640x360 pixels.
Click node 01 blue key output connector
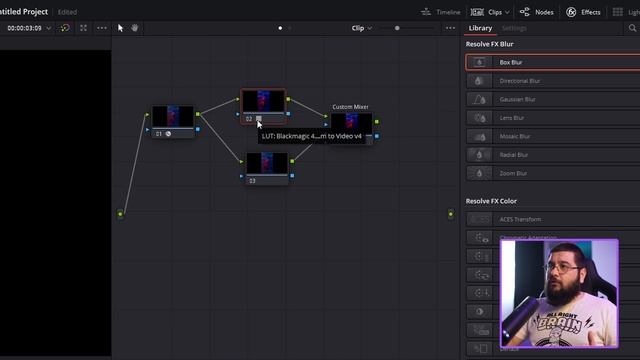pos(198,129)
